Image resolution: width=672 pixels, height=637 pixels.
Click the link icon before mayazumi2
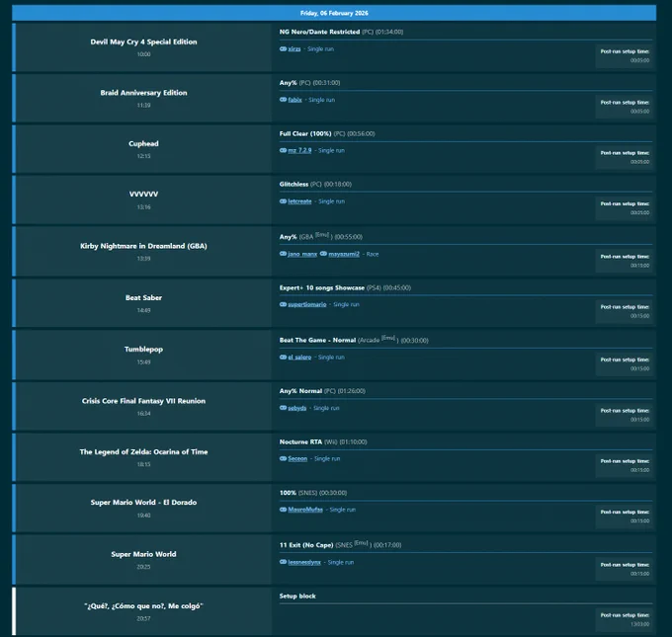[323, 254]
